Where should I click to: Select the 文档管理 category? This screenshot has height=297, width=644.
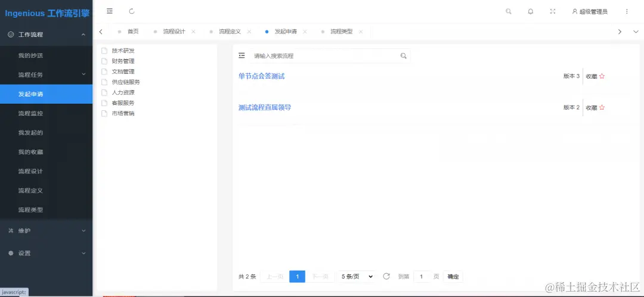[123, 72]
